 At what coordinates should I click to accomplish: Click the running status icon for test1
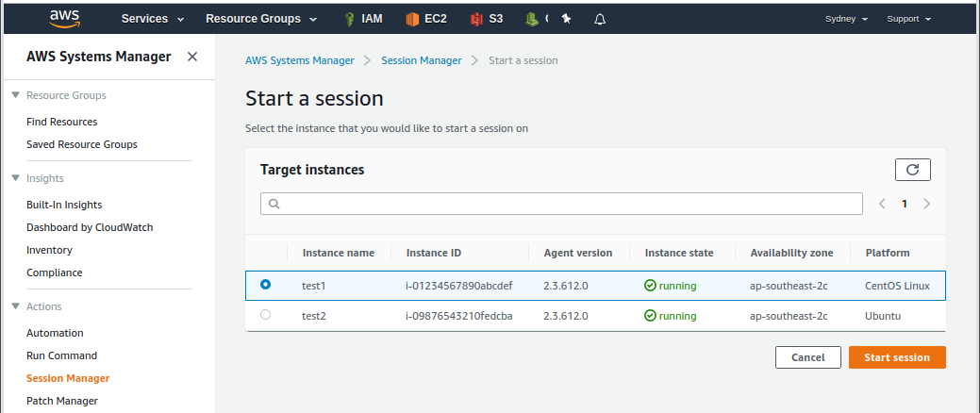[x=650, y=286]
